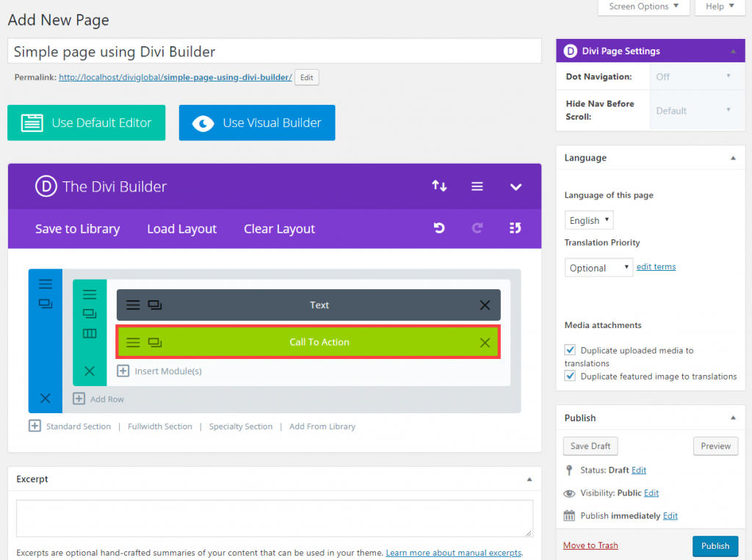Open Call To Action module settings icon

tap(133, 342)
